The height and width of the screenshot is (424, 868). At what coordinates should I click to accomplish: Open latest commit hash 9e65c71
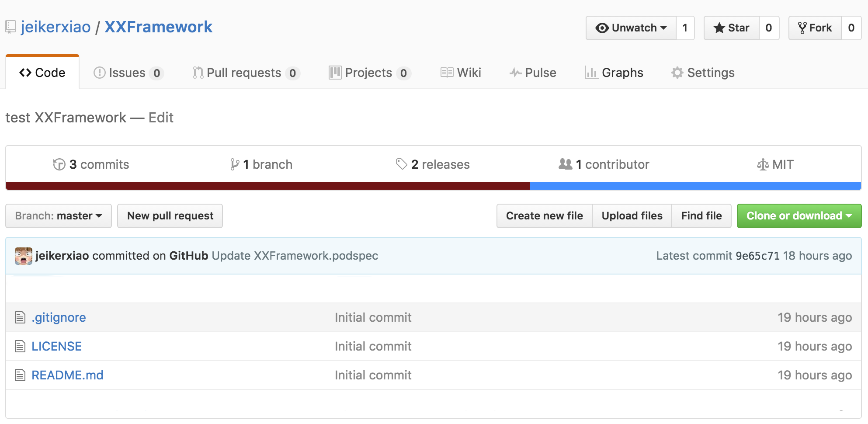tap(757, 256)
